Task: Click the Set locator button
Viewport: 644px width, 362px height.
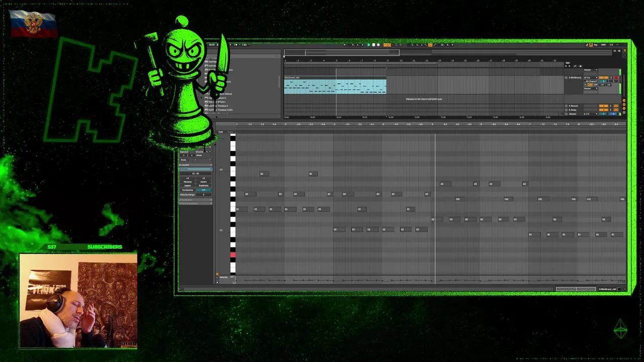Action: click(568, 63)
